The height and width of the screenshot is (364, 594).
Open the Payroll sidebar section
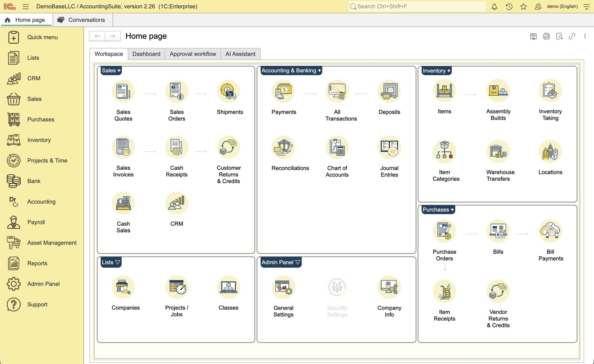(x=42, y=223)
